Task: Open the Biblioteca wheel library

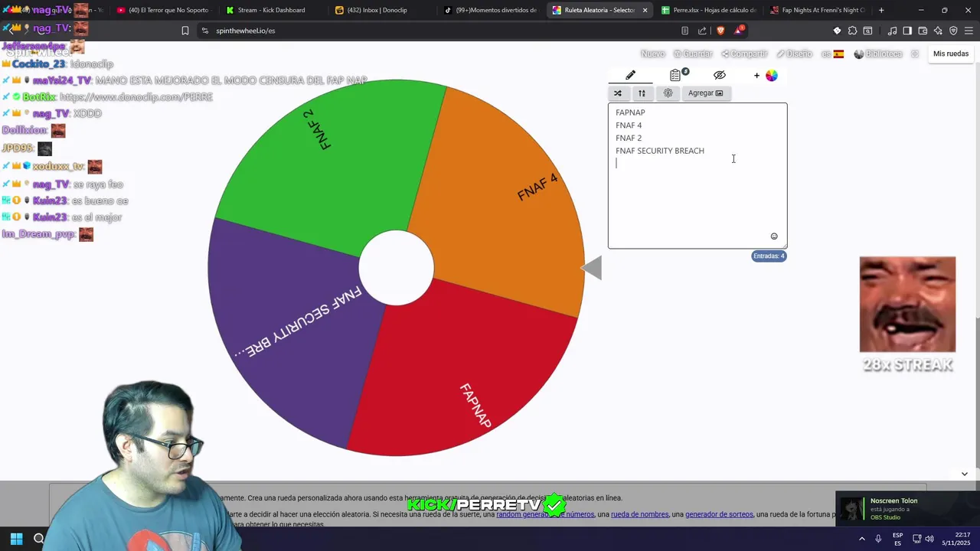Action: pyautogui.click(x=878, y=54)
